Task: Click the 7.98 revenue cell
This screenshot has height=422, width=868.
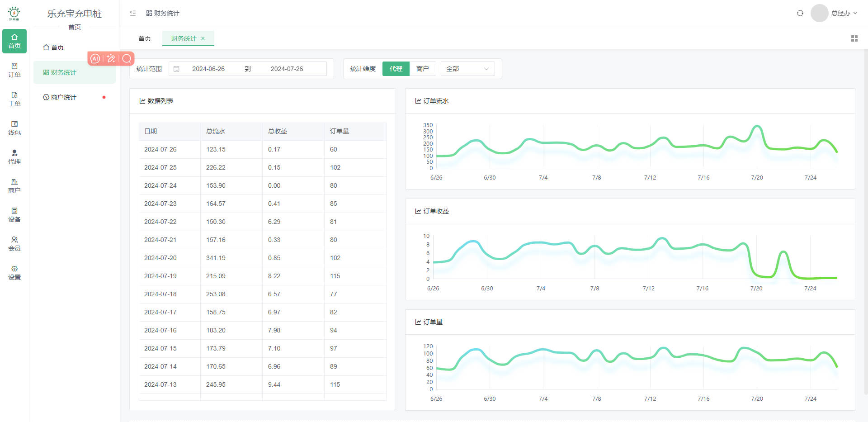Action: (293, 330)
